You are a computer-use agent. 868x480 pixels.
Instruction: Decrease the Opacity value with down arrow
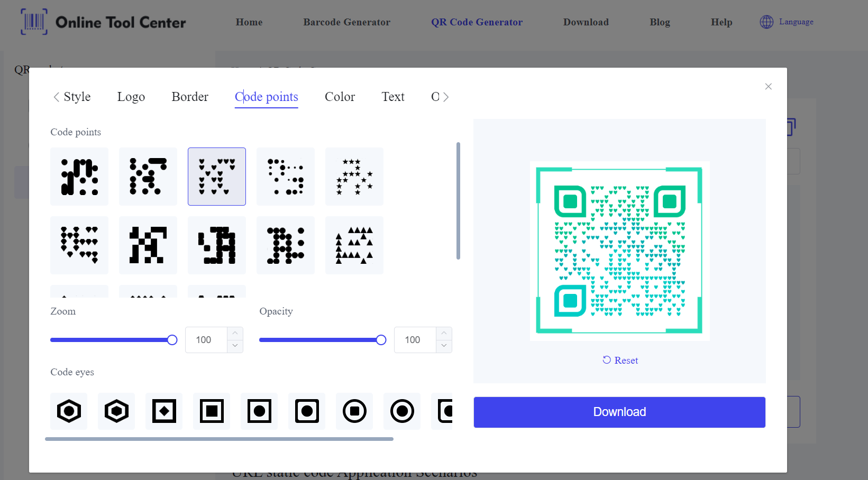tap(444, 346)
